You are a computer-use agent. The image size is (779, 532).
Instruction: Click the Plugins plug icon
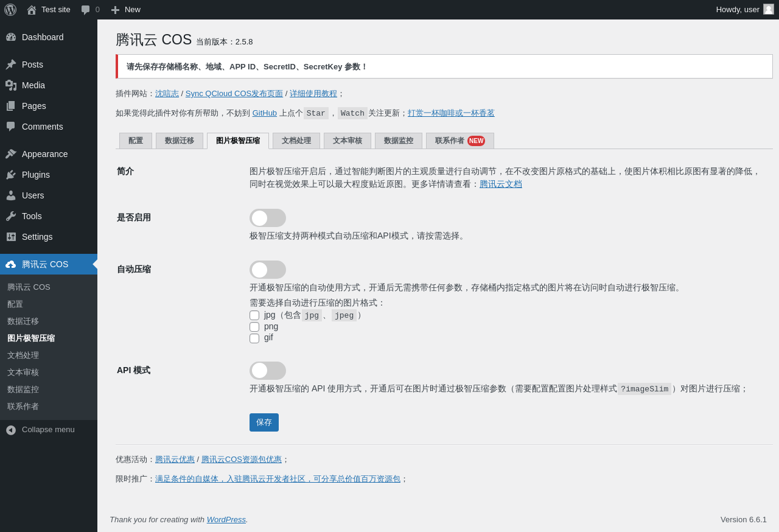point(11,175)
